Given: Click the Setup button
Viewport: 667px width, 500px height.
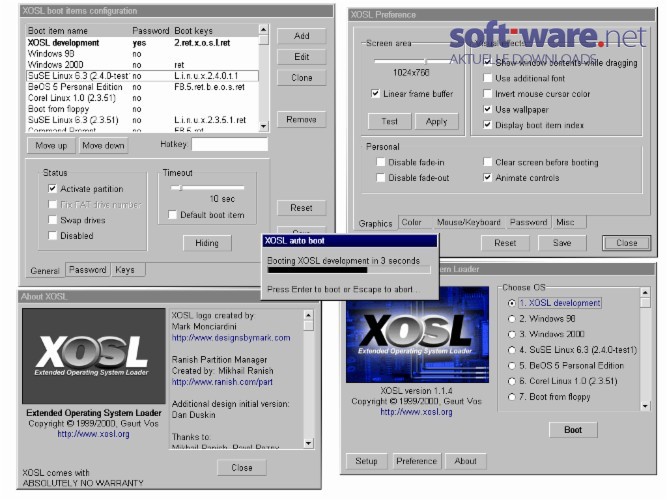Looking at the screenshot, I should coord(366,461).
